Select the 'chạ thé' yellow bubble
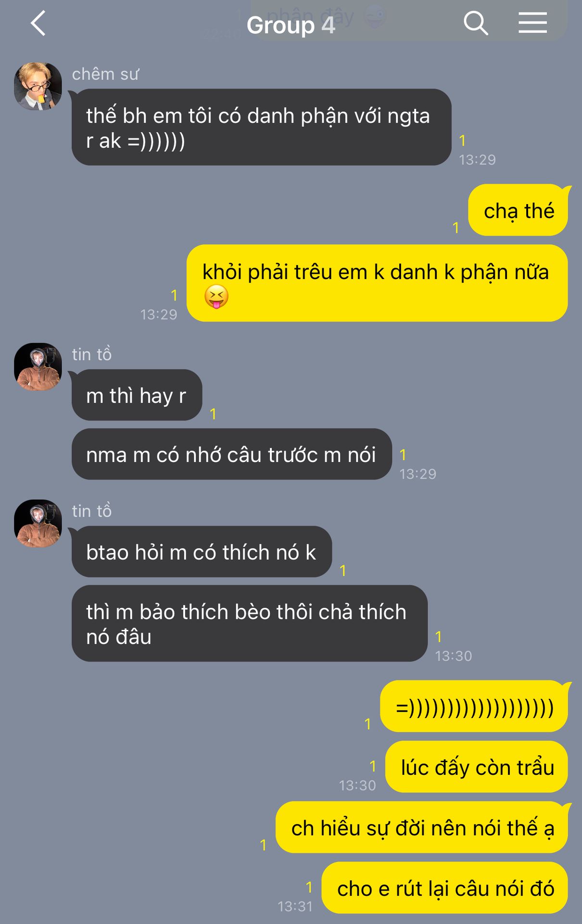 (519, 210)
